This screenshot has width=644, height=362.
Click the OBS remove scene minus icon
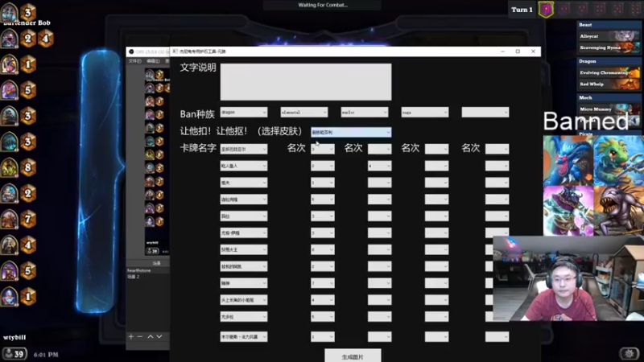[x=139, y=336]
